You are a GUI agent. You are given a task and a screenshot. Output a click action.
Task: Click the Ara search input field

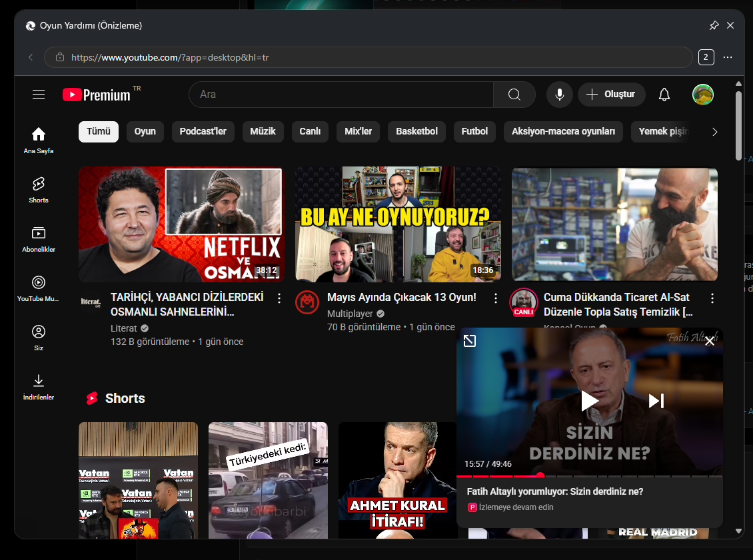click(341, 95)
